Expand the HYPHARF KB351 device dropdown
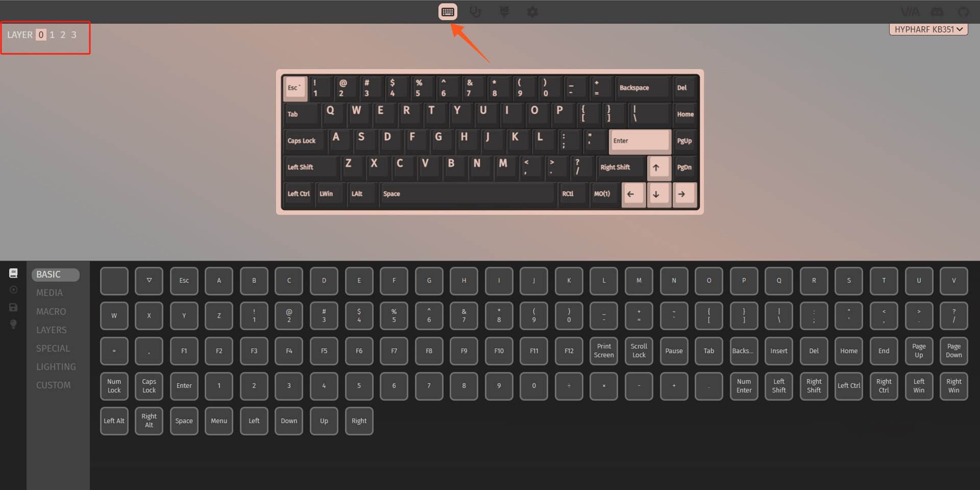The height and width of the screenshot is (490, 980). pos(928,30)
